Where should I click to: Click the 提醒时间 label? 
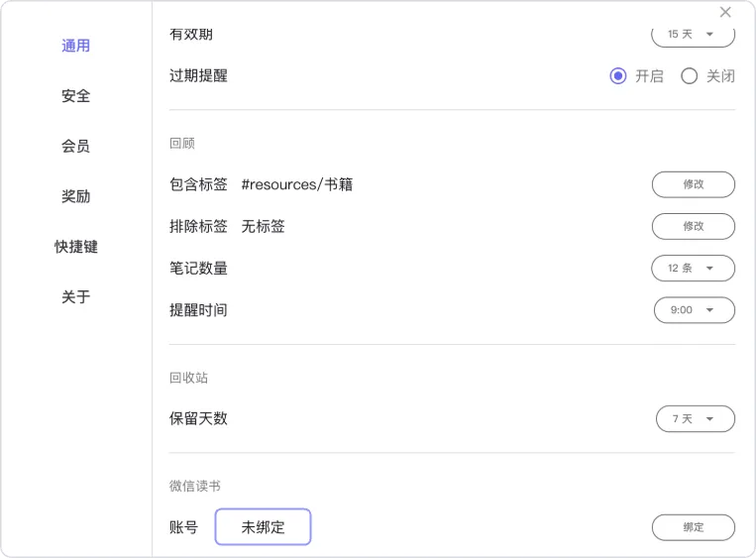198,310
